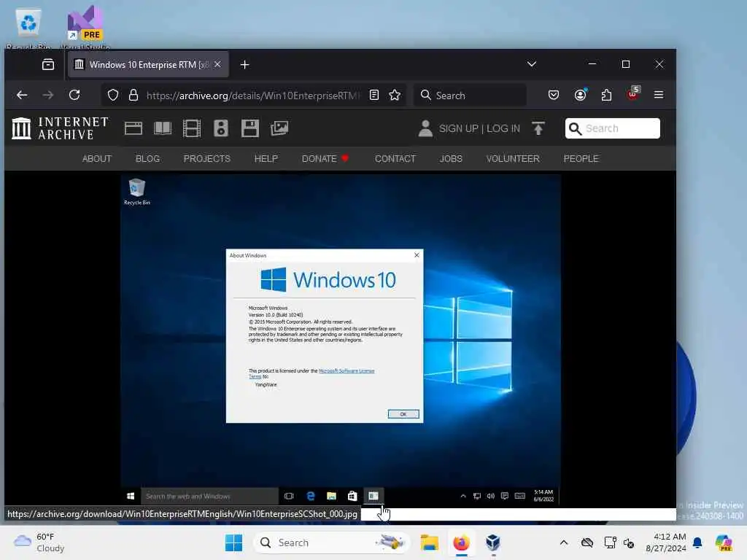Open the CONTACT menu item
This screenshot has width=747, height=560.
(395, 158)
